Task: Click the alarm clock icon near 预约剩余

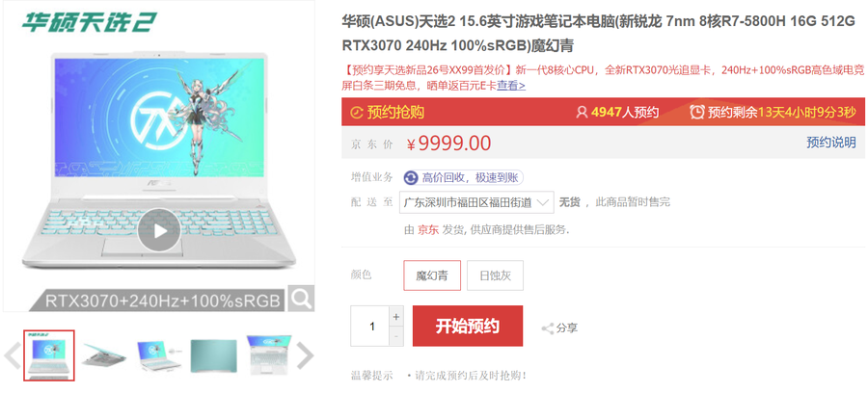Action: (697, 112)
